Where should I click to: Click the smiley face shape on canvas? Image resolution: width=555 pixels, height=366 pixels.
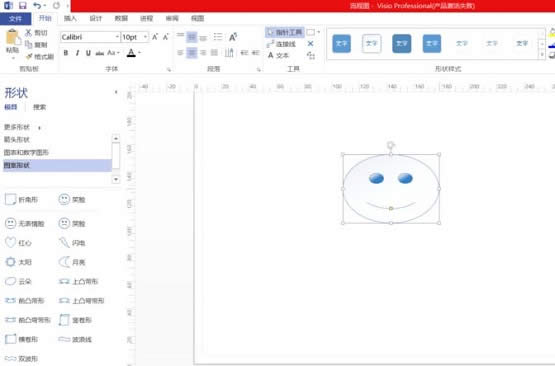point(391,189)
